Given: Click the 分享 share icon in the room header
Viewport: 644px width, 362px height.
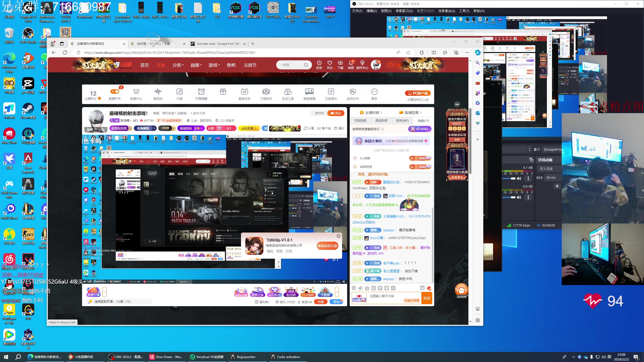Looking at the screenshot, I should pos(309,128).
